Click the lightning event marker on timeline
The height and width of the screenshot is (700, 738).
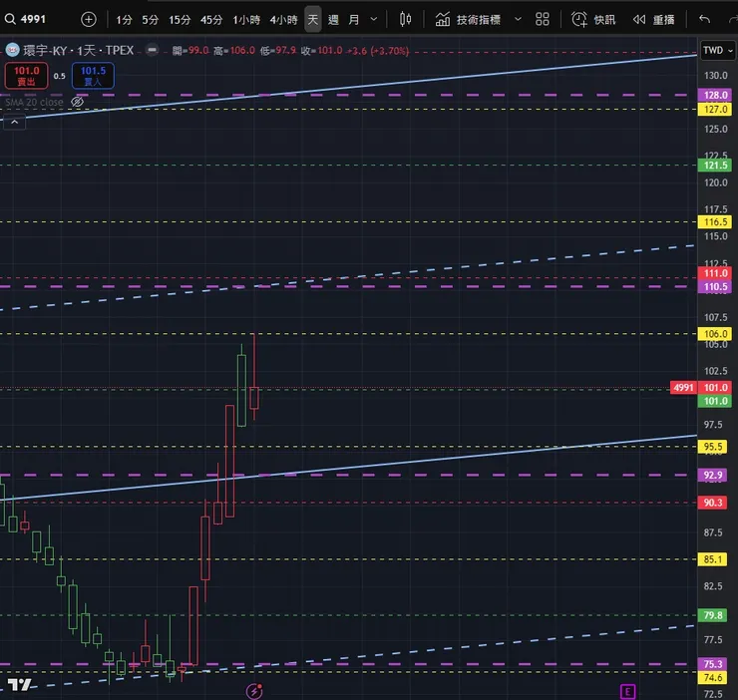pos(254,692)
